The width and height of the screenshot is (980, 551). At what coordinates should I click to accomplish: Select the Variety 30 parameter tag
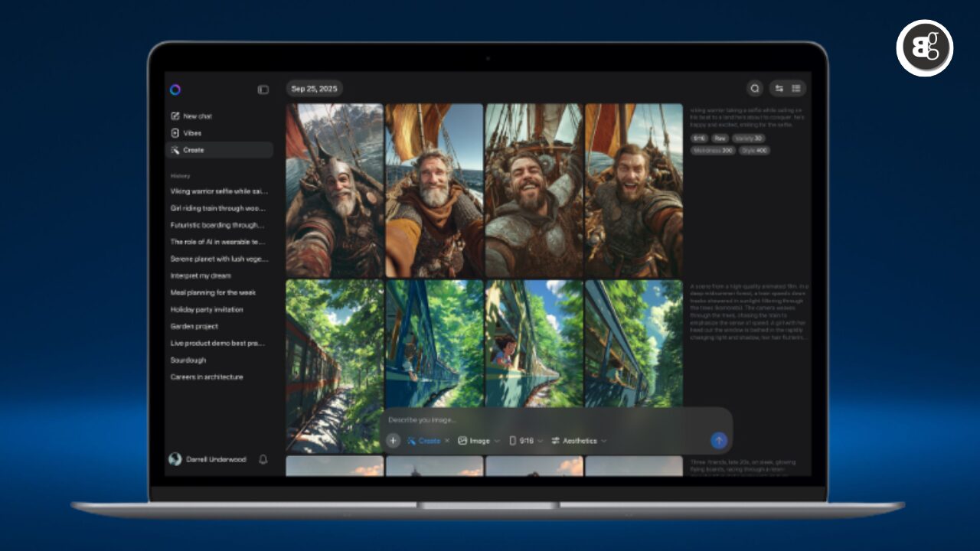(x=748, y=139)
